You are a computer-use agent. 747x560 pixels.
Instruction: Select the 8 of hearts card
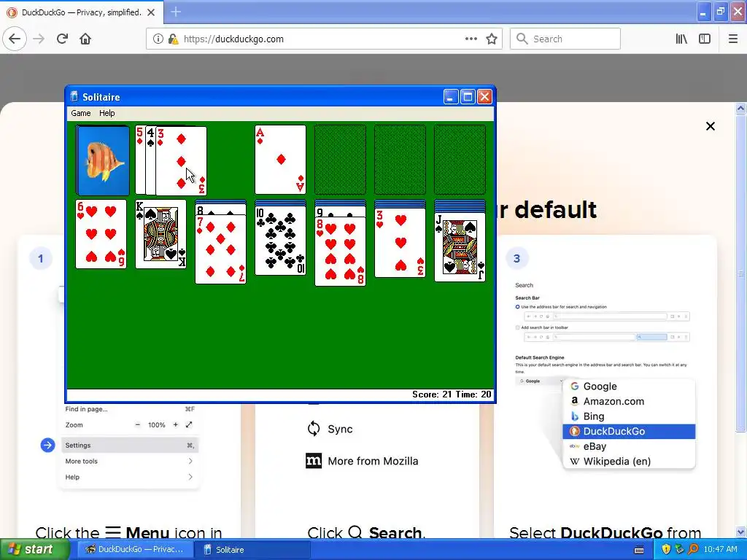click(x=340, y=252)
